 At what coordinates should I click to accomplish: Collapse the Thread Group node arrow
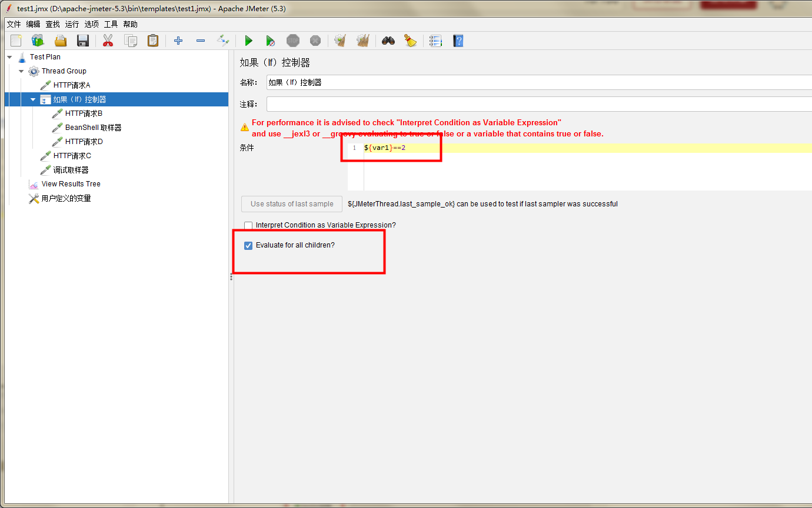pos(21,71)
